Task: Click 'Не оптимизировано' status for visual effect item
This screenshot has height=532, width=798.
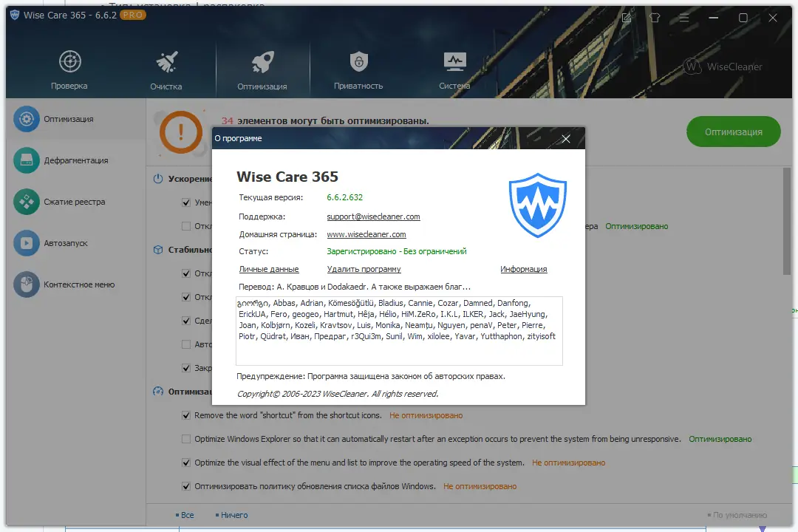Action: [x=568, y=463]
